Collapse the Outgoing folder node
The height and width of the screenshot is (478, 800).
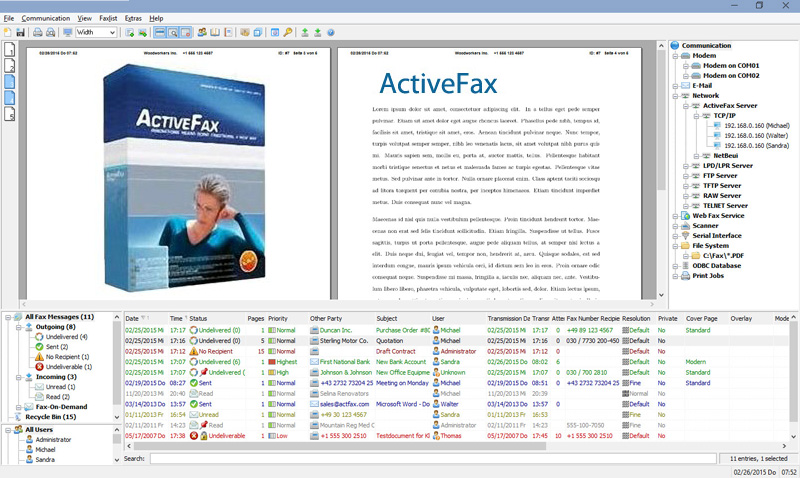[18, 327]
